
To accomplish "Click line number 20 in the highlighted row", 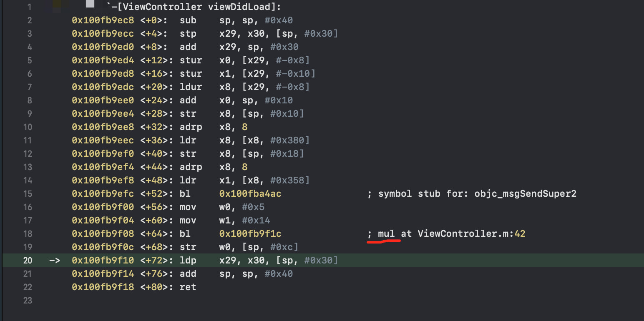I will (x=27, y=261).
